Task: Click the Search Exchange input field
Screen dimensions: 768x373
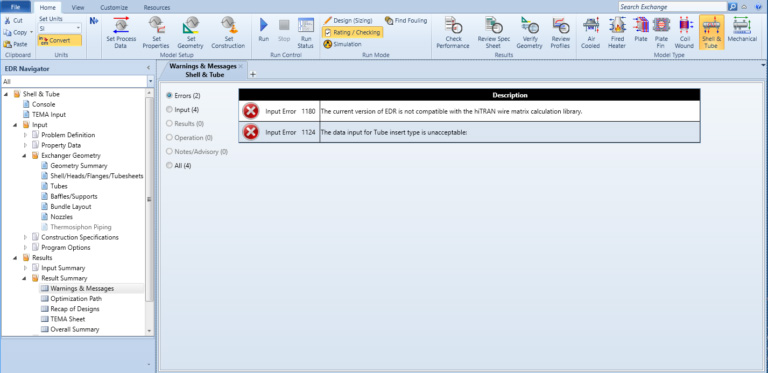Action: [672, 7]
